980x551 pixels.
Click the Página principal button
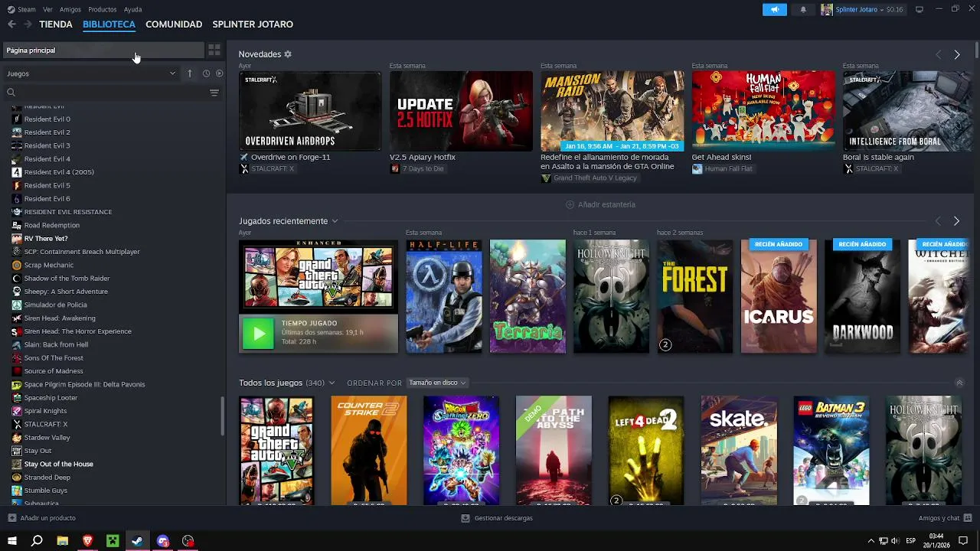point(103,50)
